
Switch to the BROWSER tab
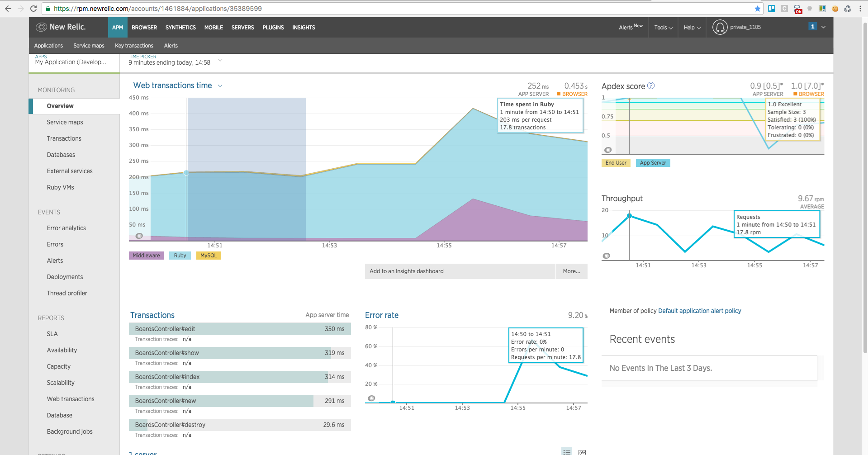(x=144, y=28)
